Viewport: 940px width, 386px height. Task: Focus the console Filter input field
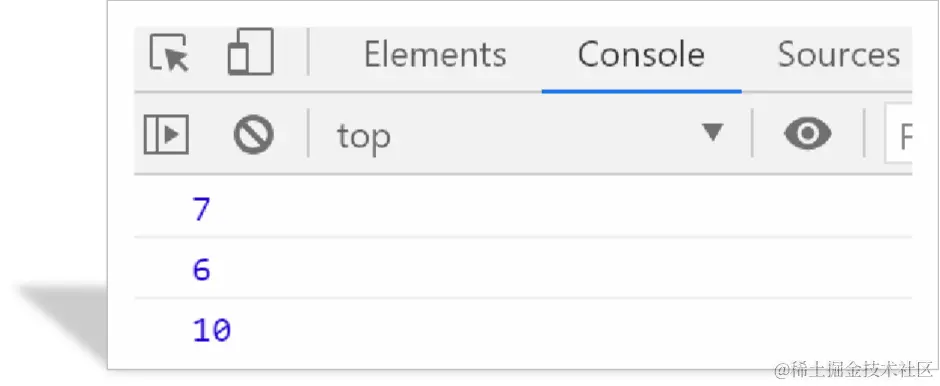click(899, 136)
